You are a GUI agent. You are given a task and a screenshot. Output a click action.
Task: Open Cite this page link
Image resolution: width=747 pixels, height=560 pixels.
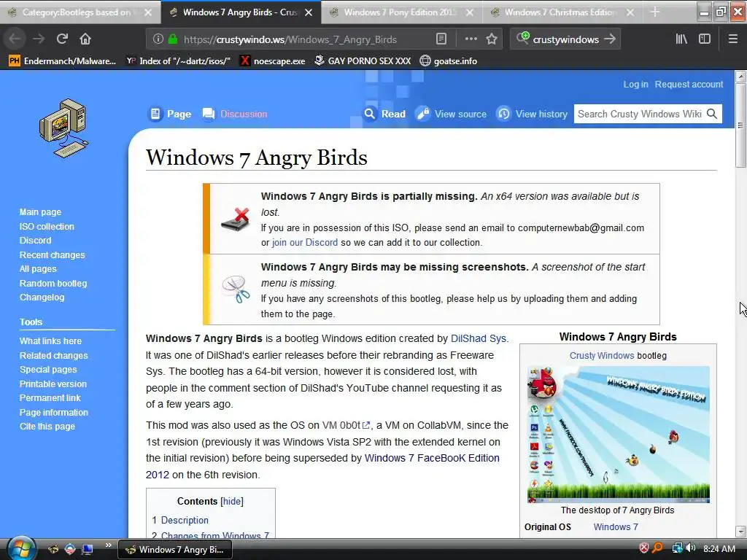tap(47, 426)
